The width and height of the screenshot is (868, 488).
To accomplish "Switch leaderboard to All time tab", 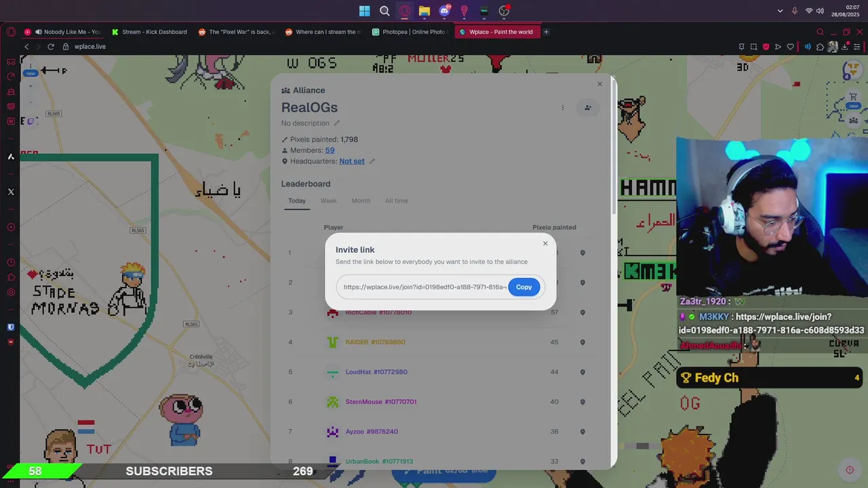I will coord(397,201).
